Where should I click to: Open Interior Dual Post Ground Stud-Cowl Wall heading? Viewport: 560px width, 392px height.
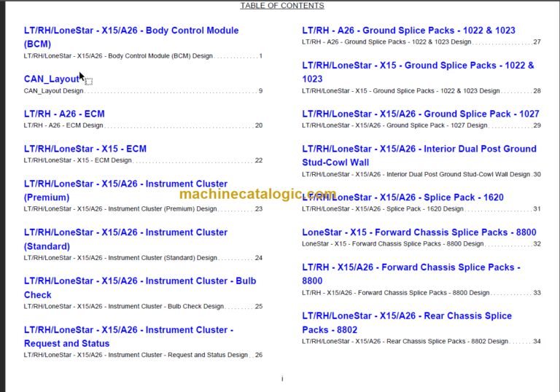[x=419, y=156]
